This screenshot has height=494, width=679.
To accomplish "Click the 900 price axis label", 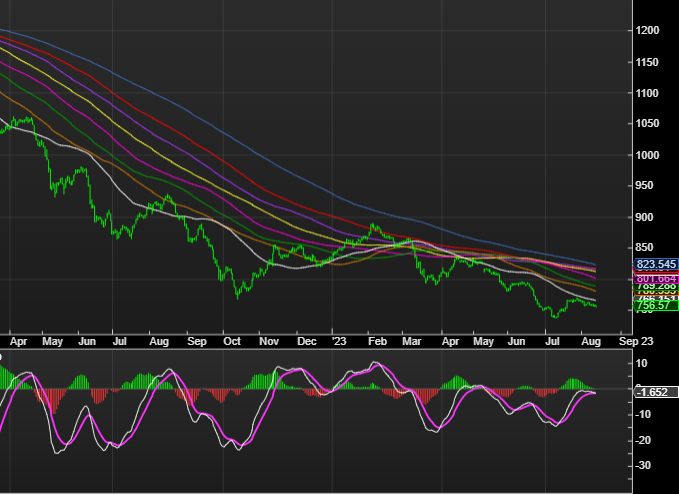I will [x=644, y=217].
